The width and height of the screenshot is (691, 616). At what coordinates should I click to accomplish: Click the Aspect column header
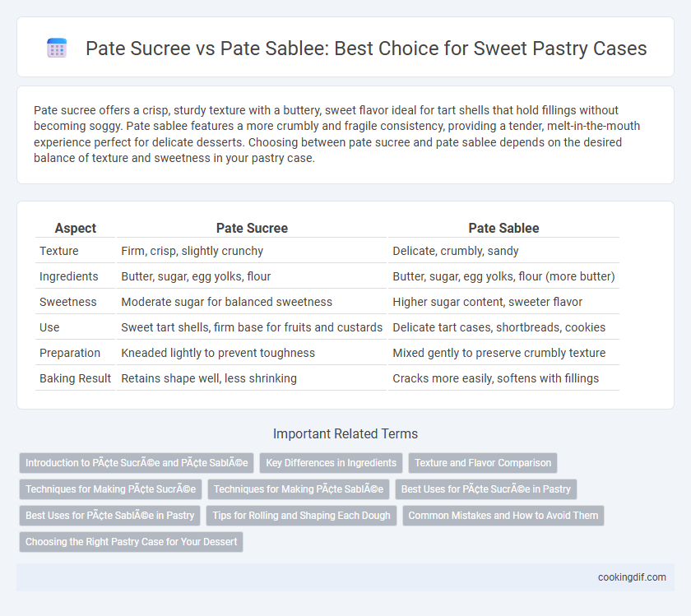tap(76, 228)
